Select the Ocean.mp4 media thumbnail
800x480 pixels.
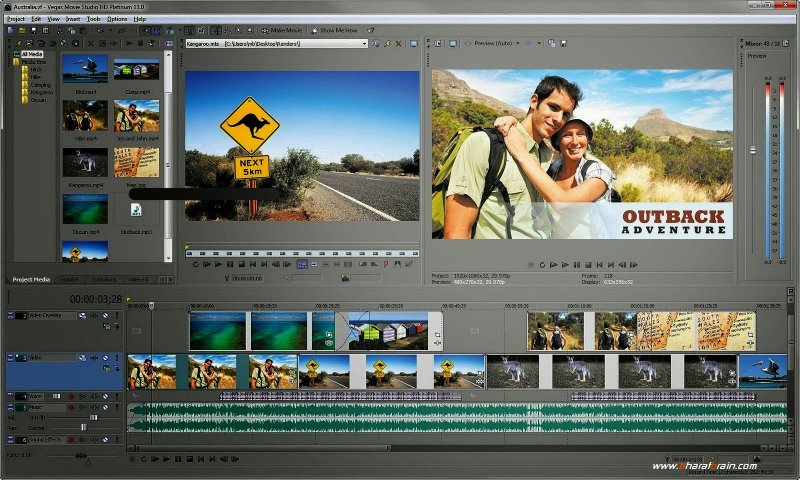pyautogui.click(x=85, y=209)
